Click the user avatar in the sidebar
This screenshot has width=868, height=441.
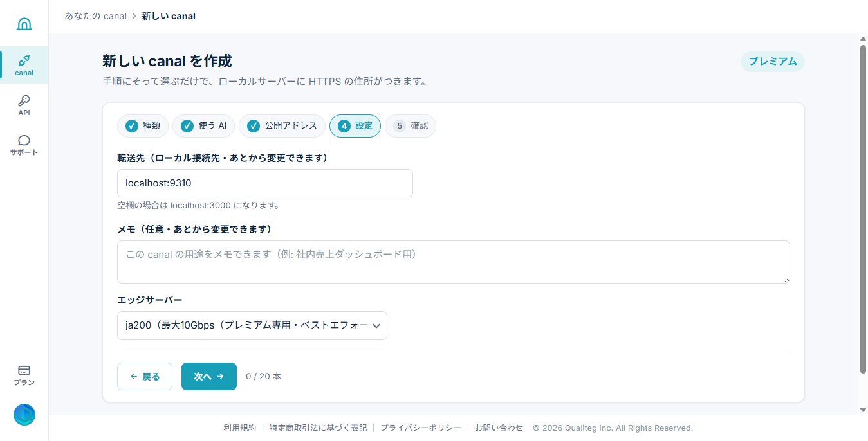click(x=24, y=415)
